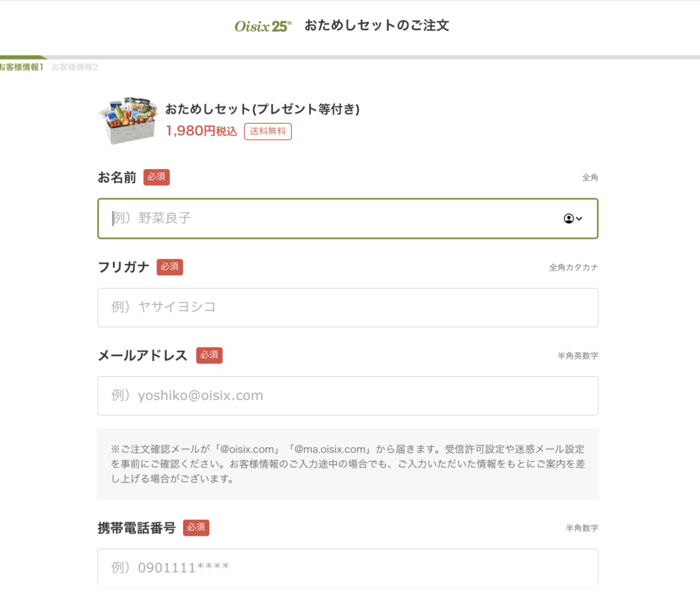Click the おためしセット(プレゼント等付き) product title

262,109
